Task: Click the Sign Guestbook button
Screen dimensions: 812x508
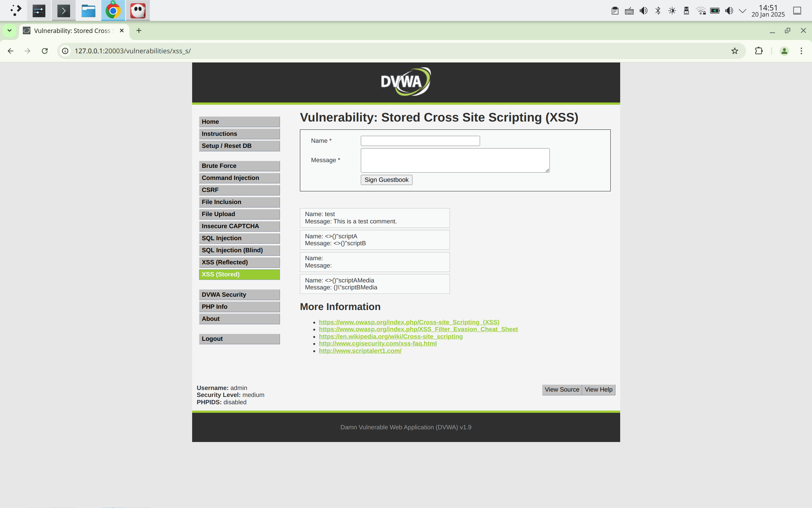Action: click(x=386, y=180)
